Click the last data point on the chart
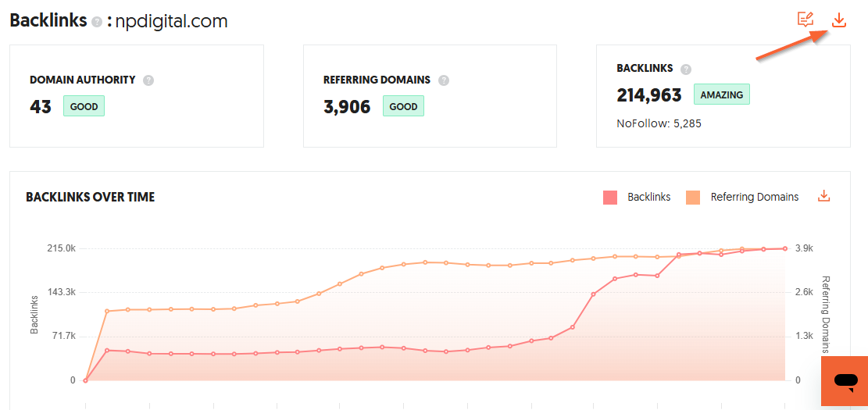The height and width of the screenshot is (410, 868). tap(785, 248)
